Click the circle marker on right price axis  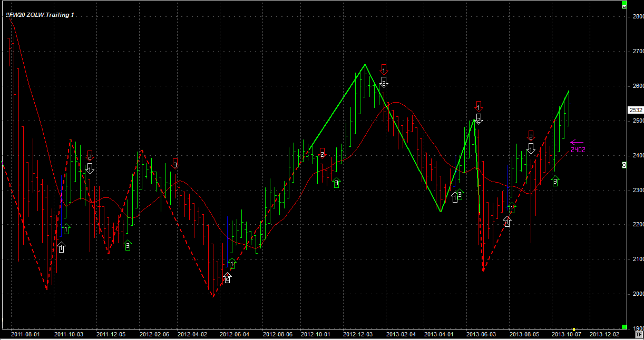click(x=624, y=165)
